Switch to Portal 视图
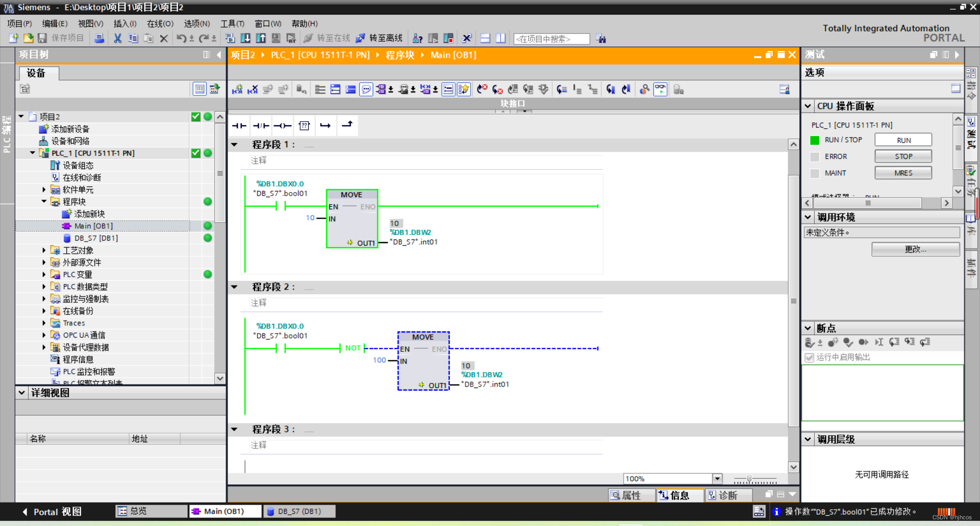 52,512
